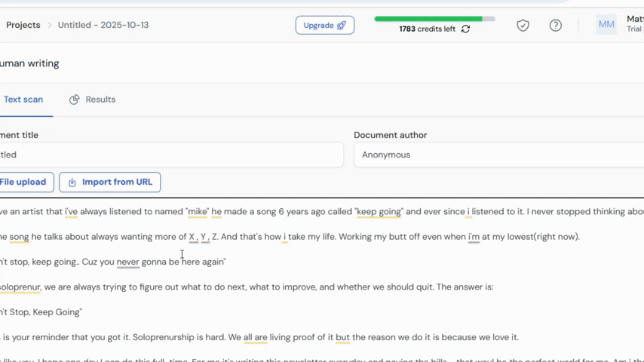Click the Upgrade button
Image resolution: width=644 pixels, height=362 pixels.
(325, 25)
